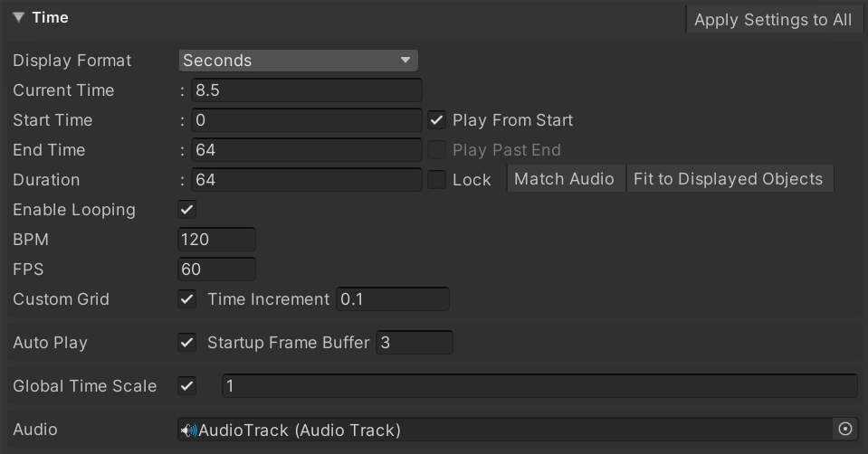868x454 pixels.
Task: Click the Display Format dropdown arrow
Action: click(x=405, y=61)
